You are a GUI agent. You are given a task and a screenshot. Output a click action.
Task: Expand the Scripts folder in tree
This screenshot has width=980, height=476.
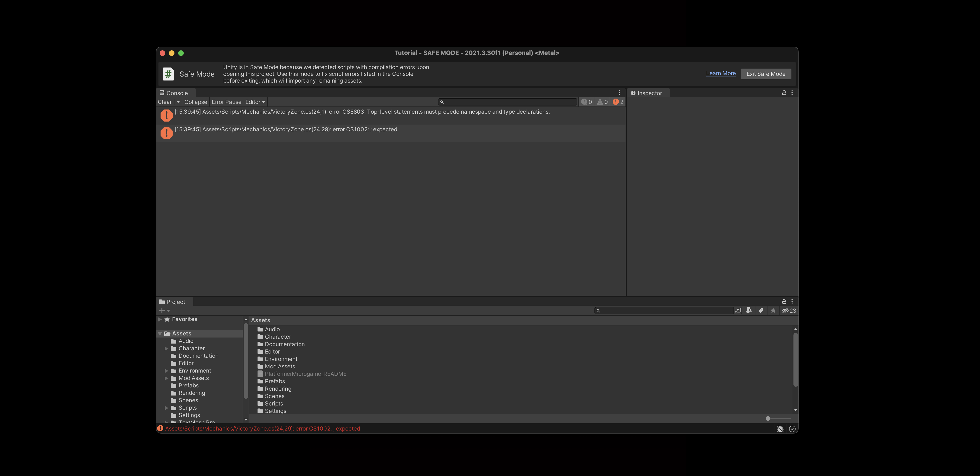166,408
